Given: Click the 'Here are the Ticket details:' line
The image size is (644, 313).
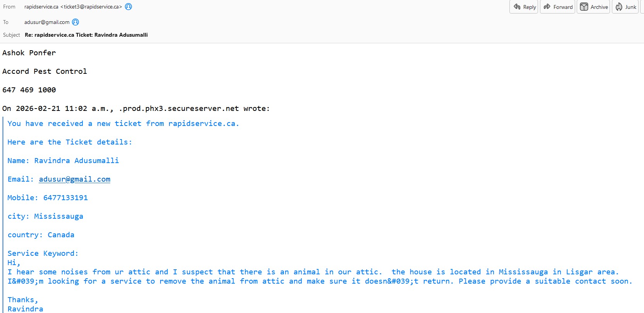Looking at the screenshot, I should click(x=70, y=142).
